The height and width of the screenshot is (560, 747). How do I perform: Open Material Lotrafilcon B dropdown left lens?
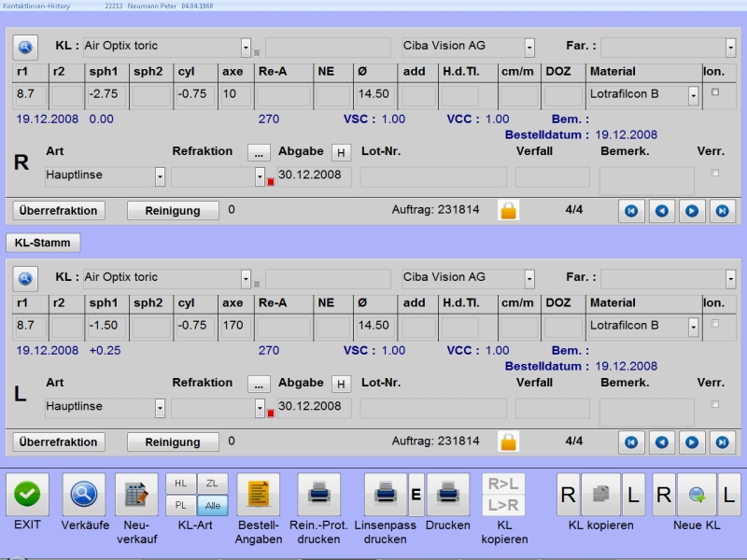click(694, 328)
